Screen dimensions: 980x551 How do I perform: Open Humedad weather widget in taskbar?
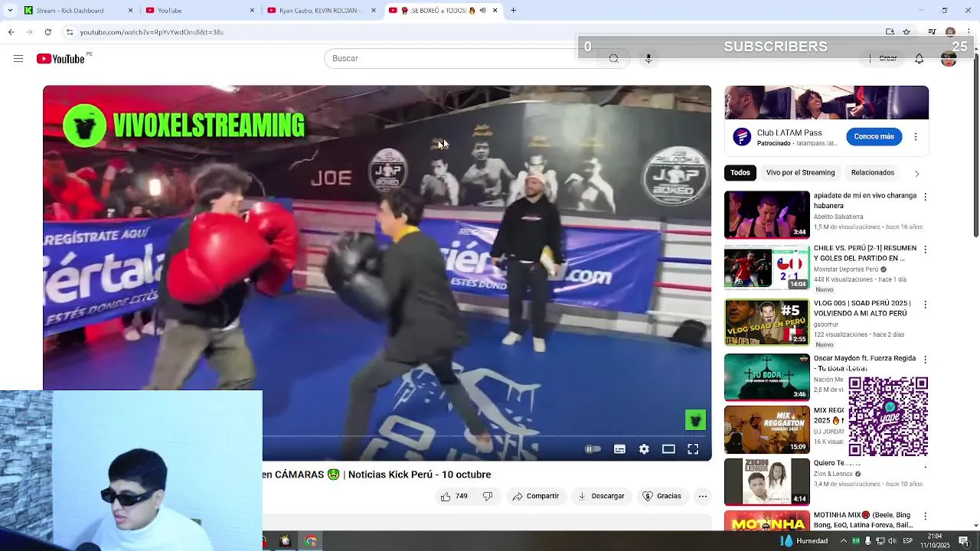(x=804, y=541)
